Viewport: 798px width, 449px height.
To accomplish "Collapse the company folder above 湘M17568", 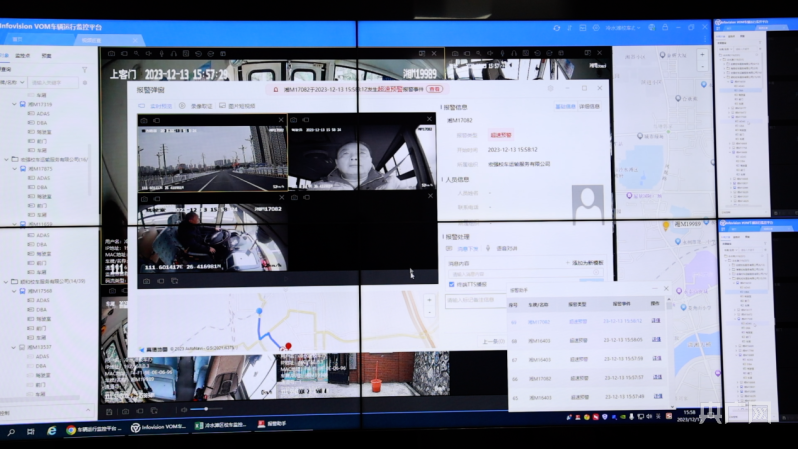I will [6, 282].
